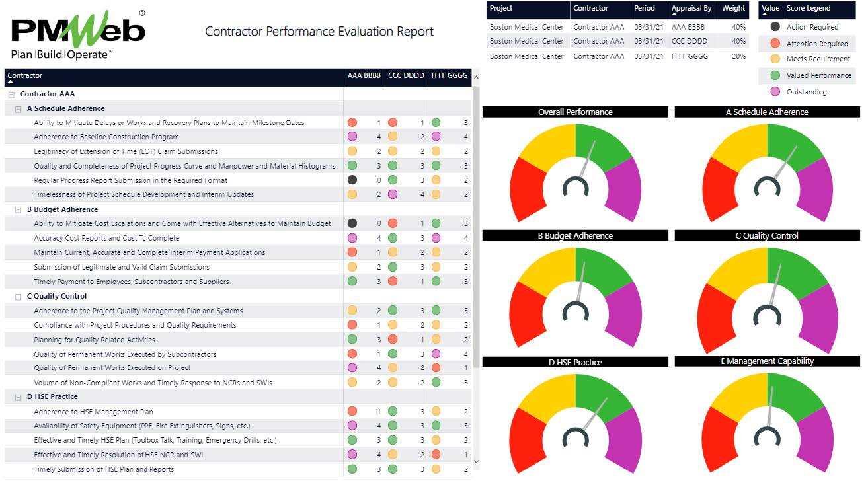The height and width of the screenshot is (489, 868).
Task: Click the purple Outstanding legend circle
Action: [775, 92]
